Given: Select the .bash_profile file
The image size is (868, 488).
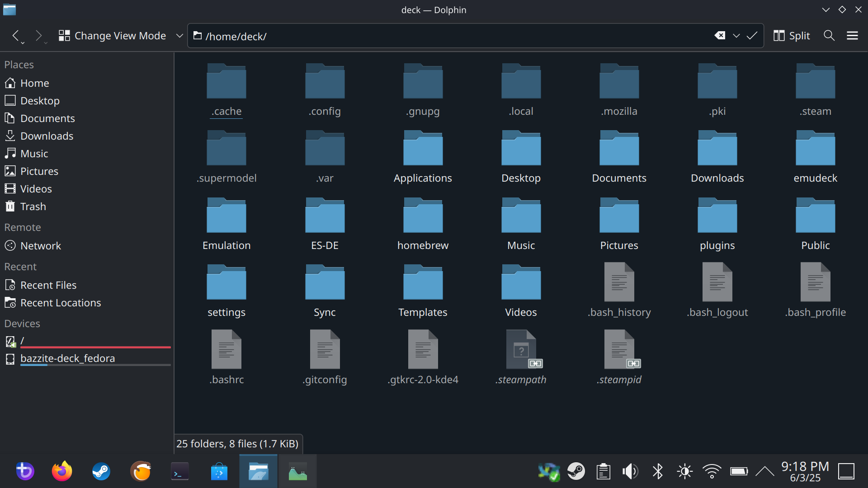Looking at the screenshot, I should click(816, 291).
